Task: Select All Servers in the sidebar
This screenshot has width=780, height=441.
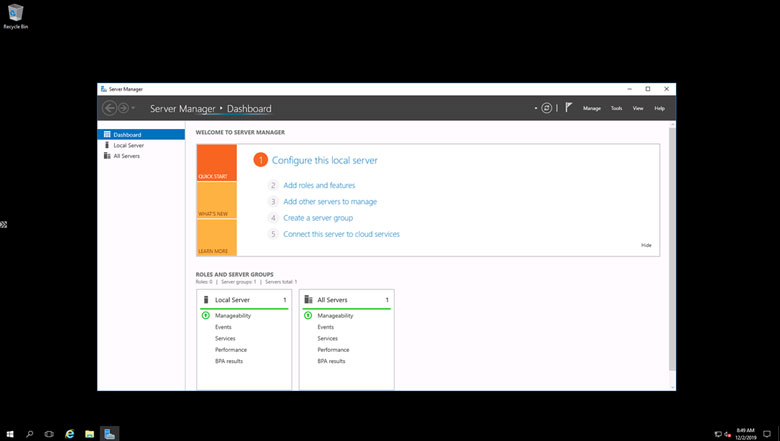Action: (141, 156)
